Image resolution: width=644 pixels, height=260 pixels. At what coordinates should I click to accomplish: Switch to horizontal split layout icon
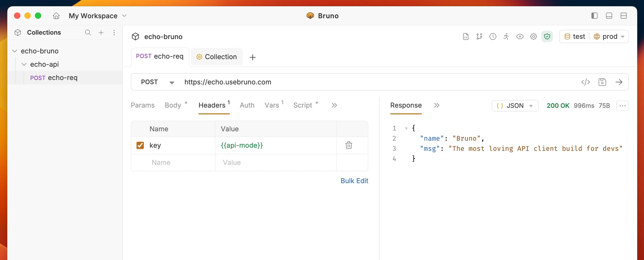coord(623,16)
